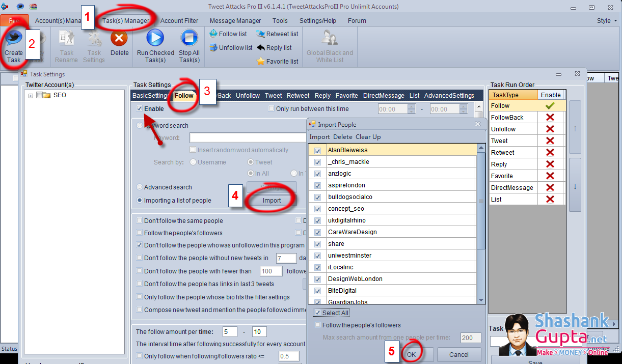Click the start time spinner arrows
This screenshot has height=364, width=622.
coord(412,109)
